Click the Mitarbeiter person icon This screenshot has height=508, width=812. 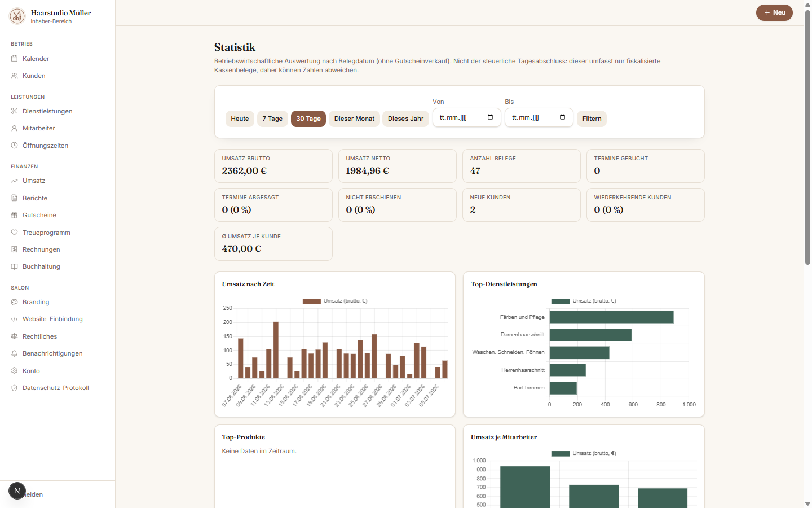point(15,128)
